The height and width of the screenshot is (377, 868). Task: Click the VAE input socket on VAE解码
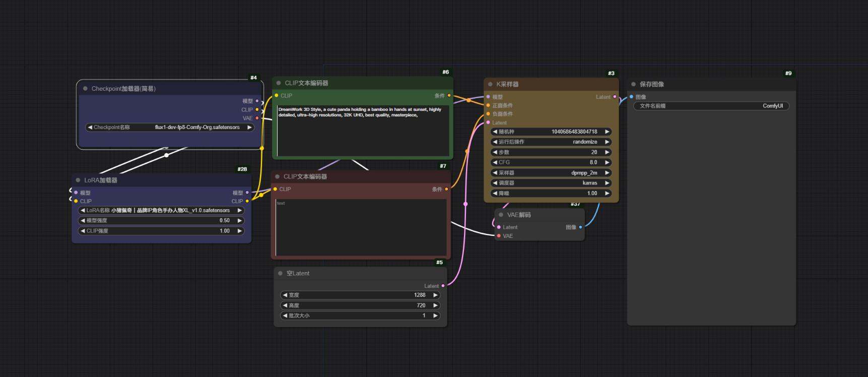499,236
